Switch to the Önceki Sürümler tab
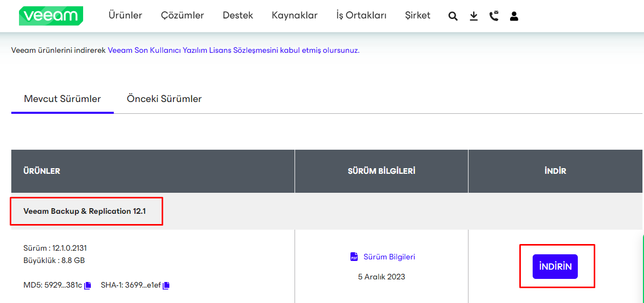644x303 pixels. coord(164,99)
